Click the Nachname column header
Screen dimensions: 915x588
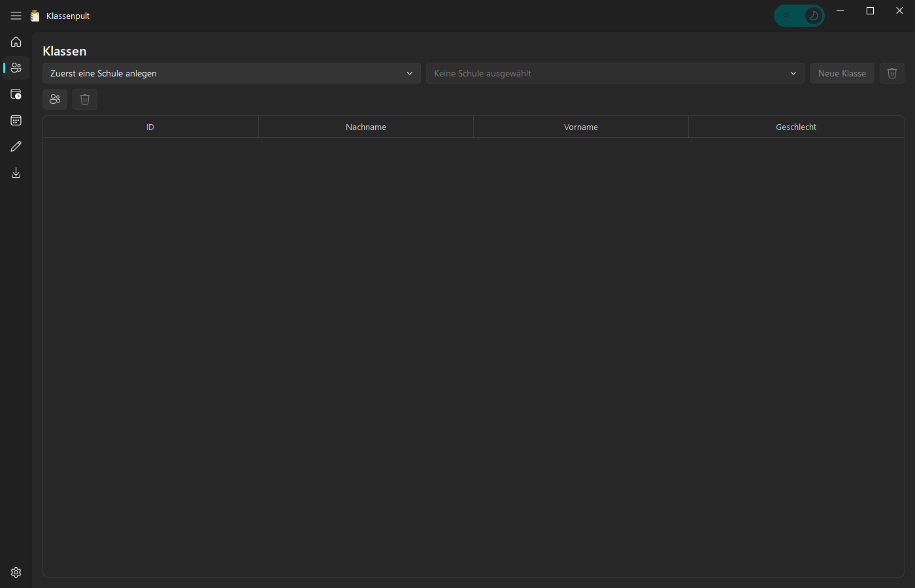pos(366,127)
